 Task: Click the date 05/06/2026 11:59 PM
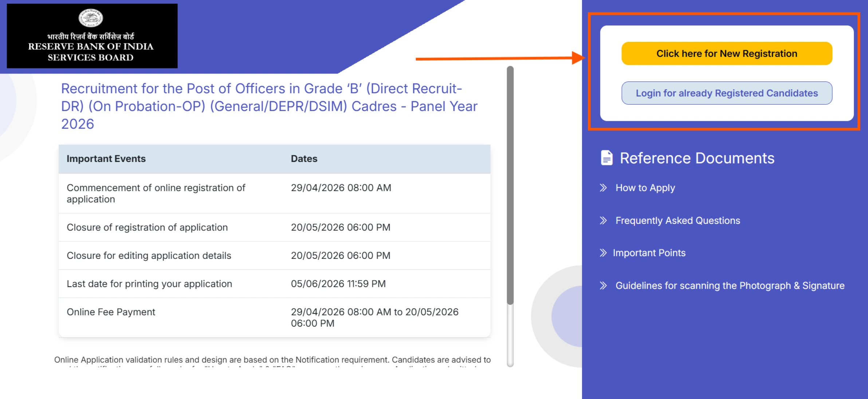tap(338, 284)
